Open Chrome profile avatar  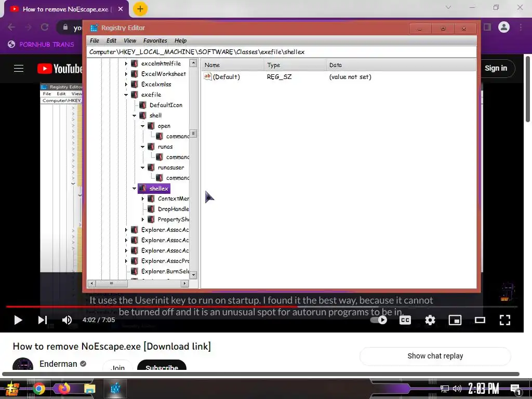pos(504,27)
